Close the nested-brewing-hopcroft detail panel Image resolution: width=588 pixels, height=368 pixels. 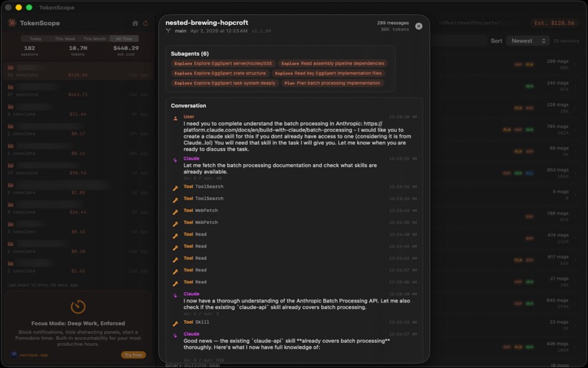[418, 26]
